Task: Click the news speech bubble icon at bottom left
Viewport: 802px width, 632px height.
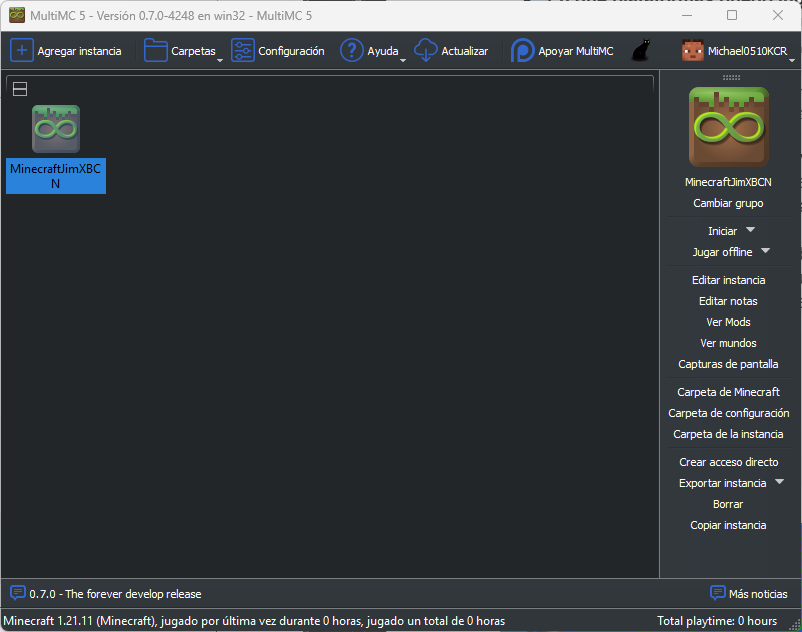Action: tap(17, 593)
